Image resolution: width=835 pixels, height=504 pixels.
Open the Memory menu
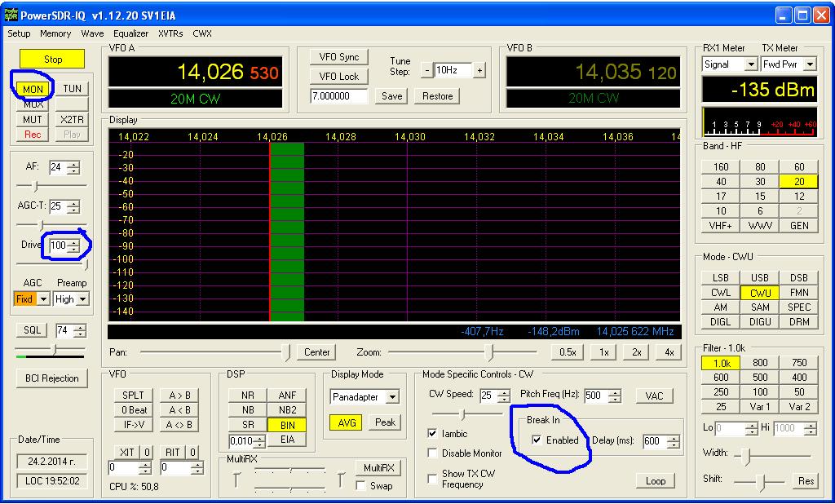click(x=55, y=33)
